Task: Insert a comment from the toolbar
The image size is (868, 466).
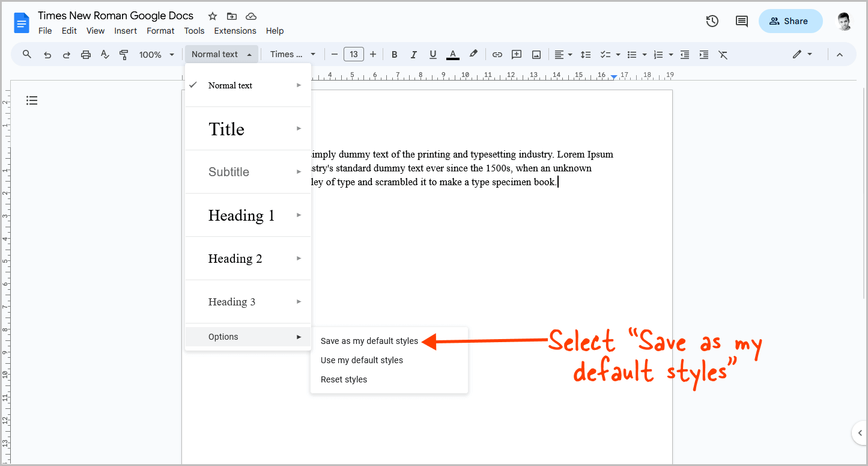Action: click(516, 54)
